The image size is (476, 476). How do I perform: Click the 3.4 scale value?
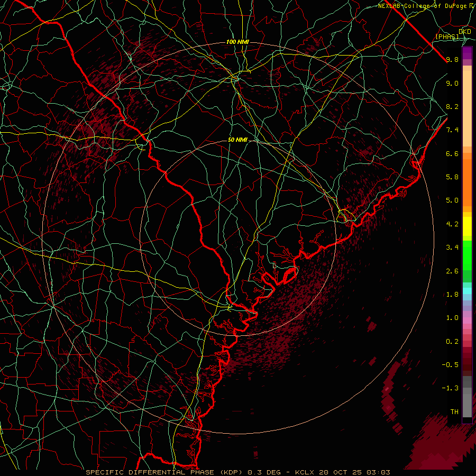[x=452, y=248]
